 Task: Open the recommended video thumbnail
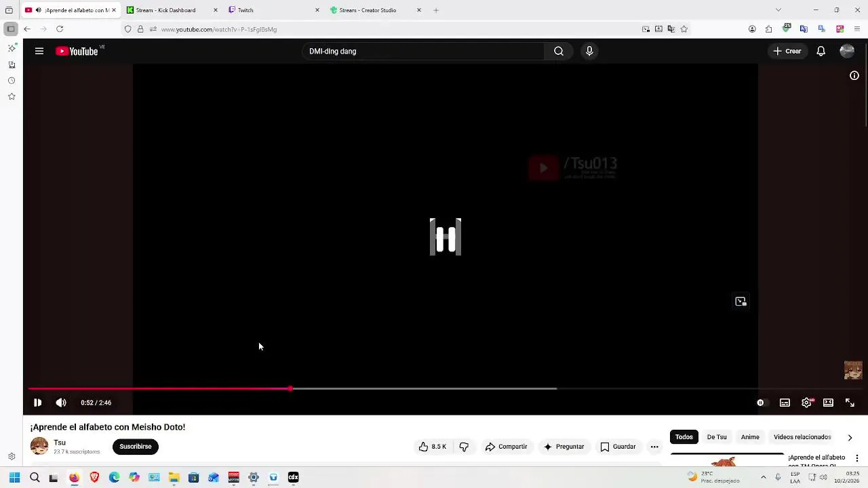(727, 460)
